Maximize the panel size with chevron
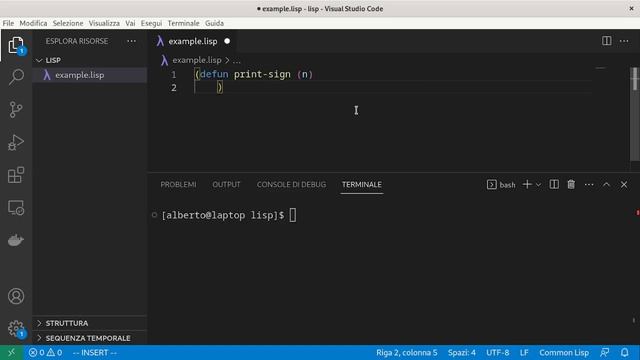 (x=606, y=184)
